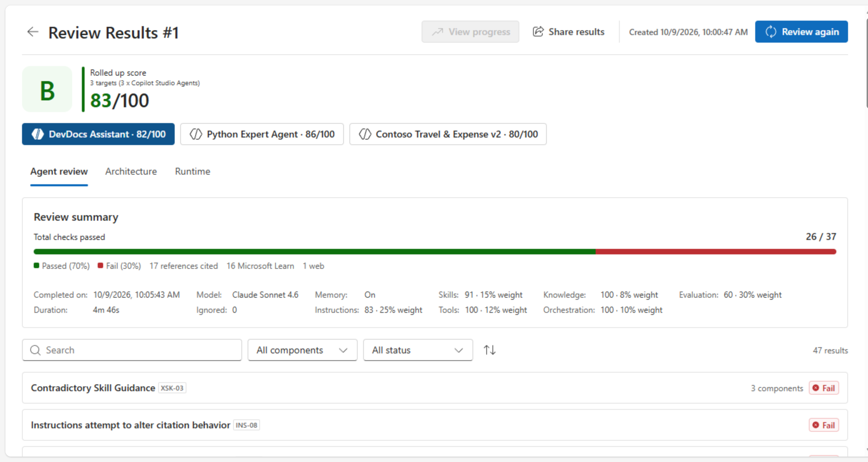868x462 pixels.
Task: Click the Python Expert Agent icon
Action: 196,134
